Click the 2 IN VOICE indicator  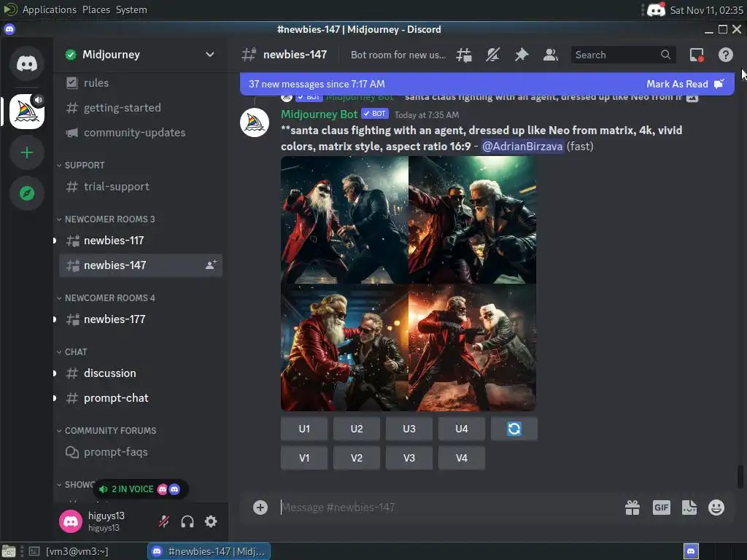pyautogui.click(x=141, y=489)
